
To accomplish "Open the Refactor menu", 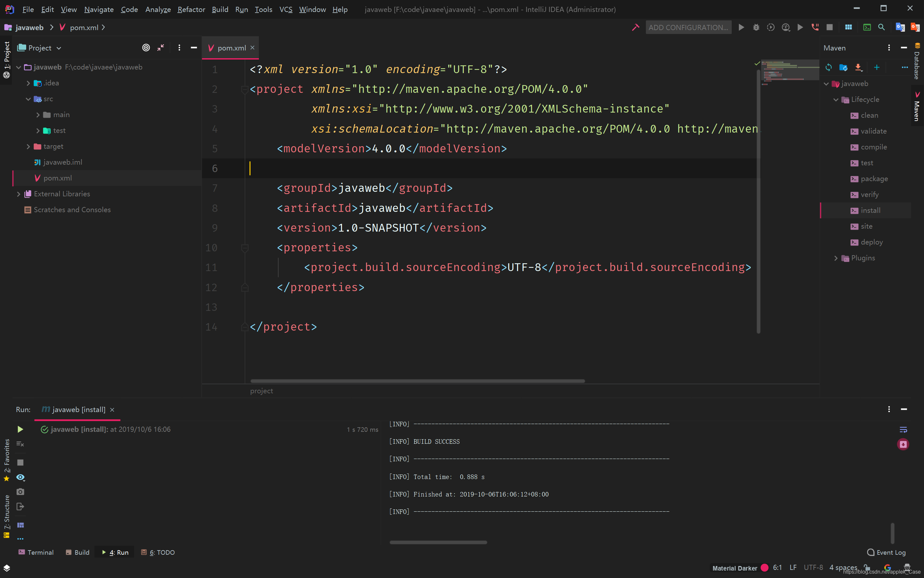I will pos(191,9).
